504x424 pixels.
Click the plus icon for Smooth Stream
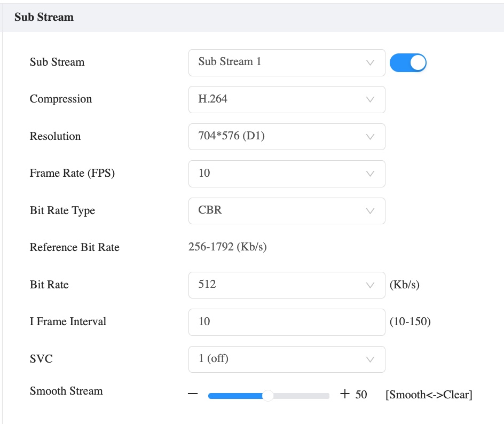[x=345, y=395]
